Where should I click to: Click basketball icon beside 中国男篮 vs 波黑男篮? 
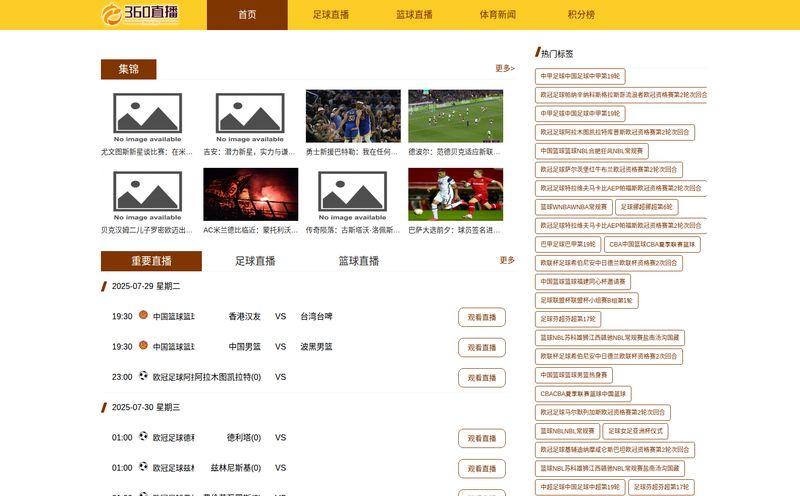[143, 345]
